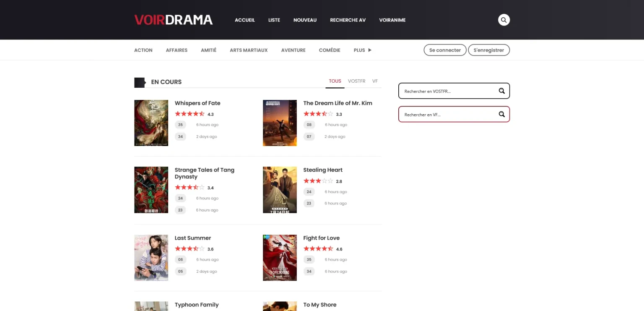Focus the Rechercher en VF field
This screenshot has height=311, width=644.
coord(454,114)
